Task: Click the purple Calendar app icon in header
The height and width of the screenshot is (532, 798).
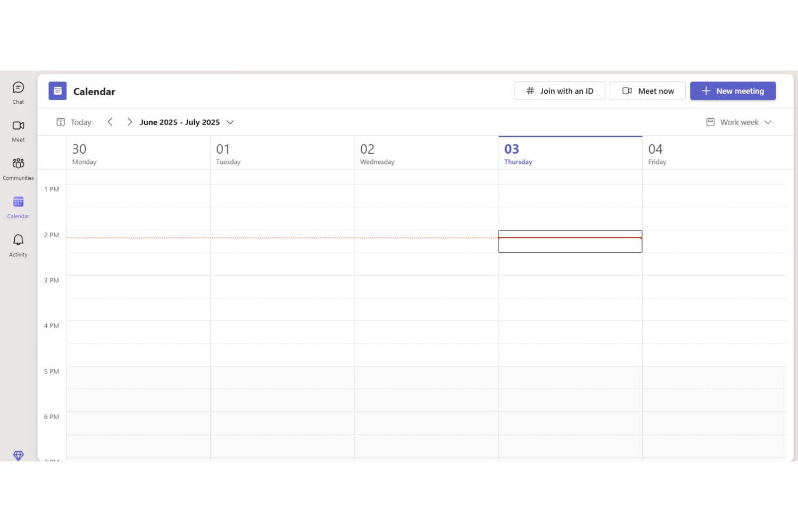Action: click(57, 91)
